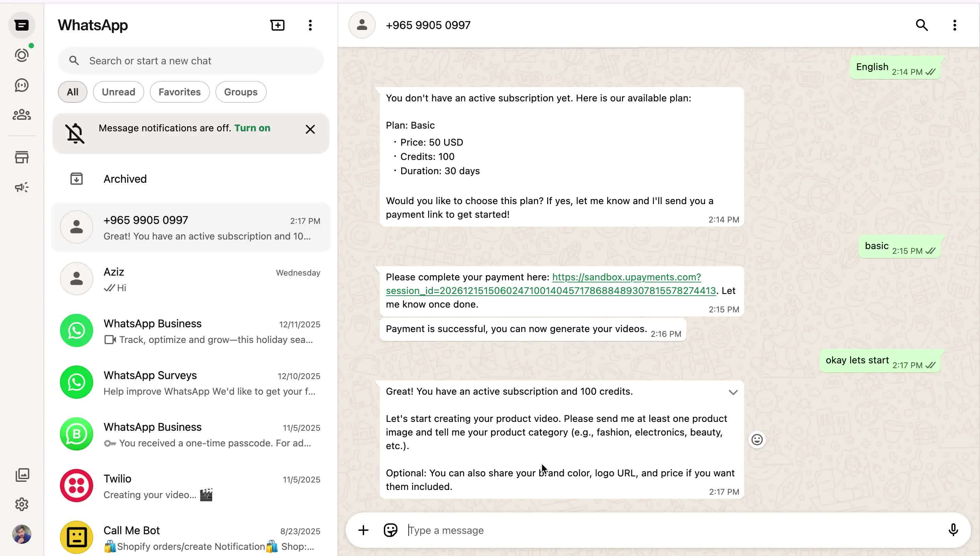Dismiss the notifications-off banner

310,129
